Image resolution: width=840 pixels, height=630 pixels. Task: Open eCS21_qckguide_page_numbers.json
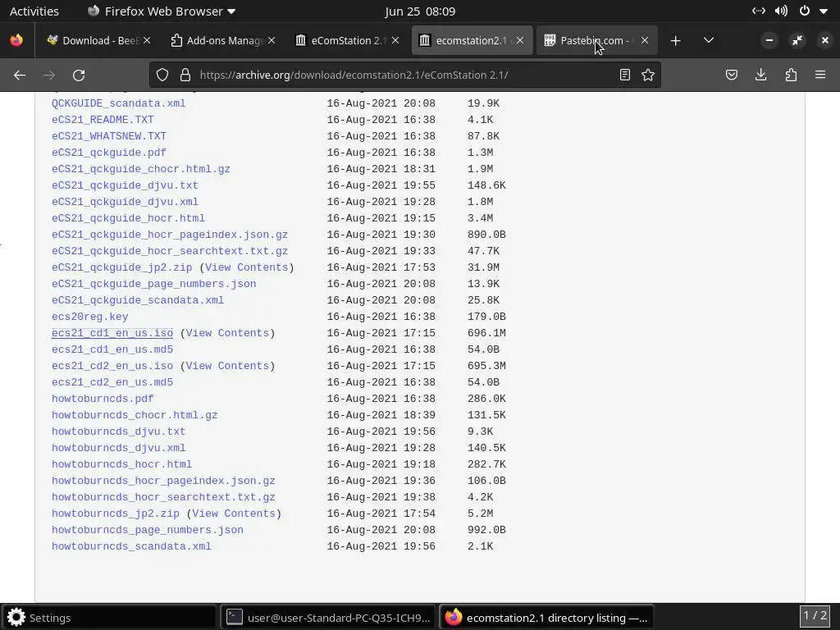[x=154, y=284]
